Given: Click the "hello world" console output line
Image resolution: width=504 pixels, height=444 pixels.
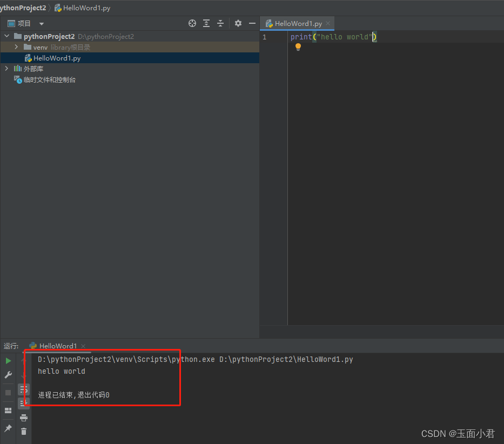Looking at the screenshot, I should [62, 371].
